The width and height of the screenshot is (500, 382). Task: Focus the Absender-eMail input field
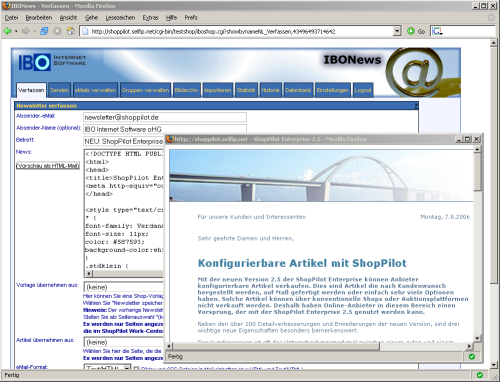coord(165,117)
